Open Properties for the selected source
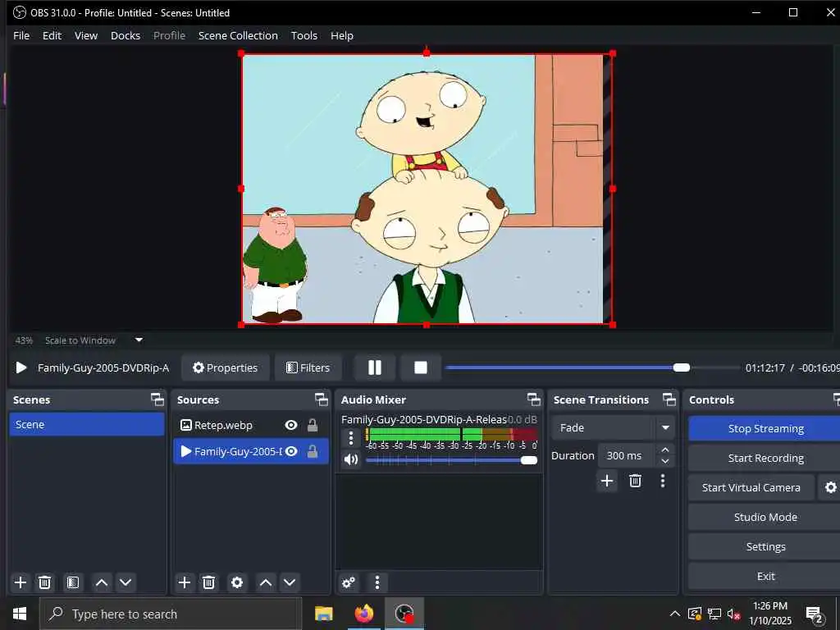The width and height of the screenshot is (840, 630). click(225, 367)
